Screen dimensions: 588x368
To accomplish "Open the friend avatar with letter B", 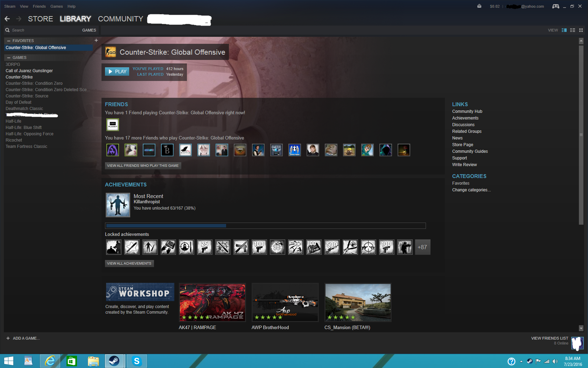I will pos(167,150).
